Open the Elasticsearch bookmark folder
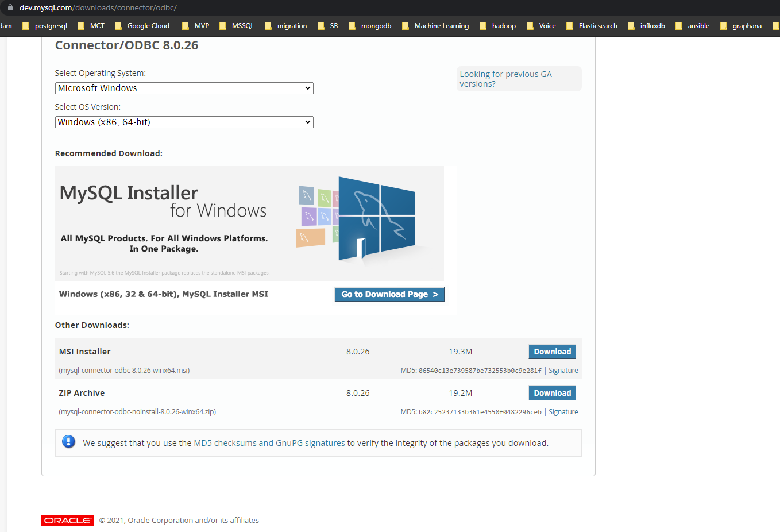Image resolution: width=780 pixels, height=532 pixels. pos(592,26)
